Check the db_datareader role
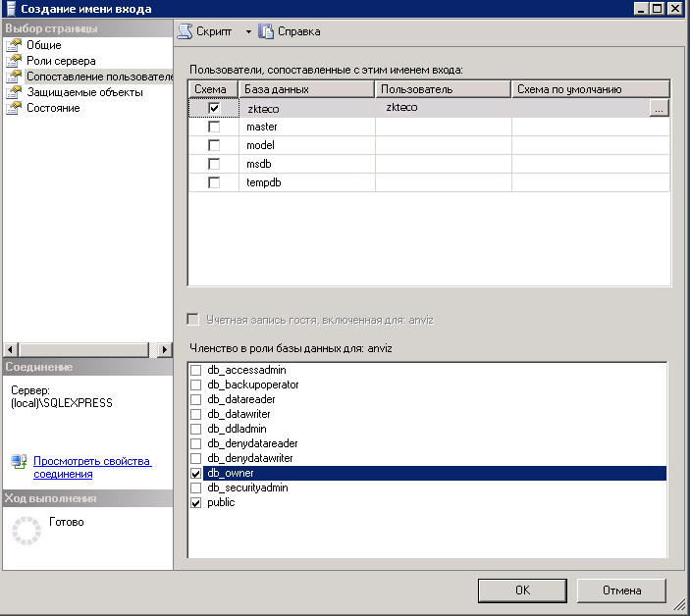The width and height of the screenshot is (690, 616). [x=196, y=399]
